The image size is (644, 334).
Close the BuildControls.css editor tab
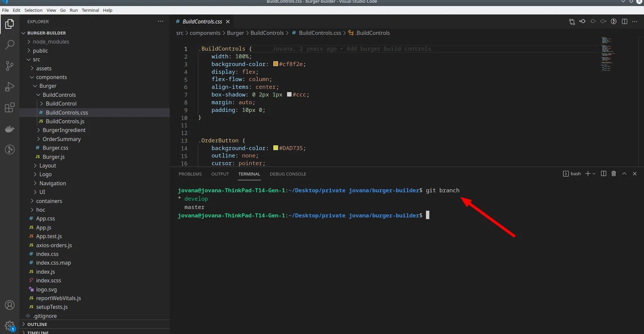click(228, 22)
